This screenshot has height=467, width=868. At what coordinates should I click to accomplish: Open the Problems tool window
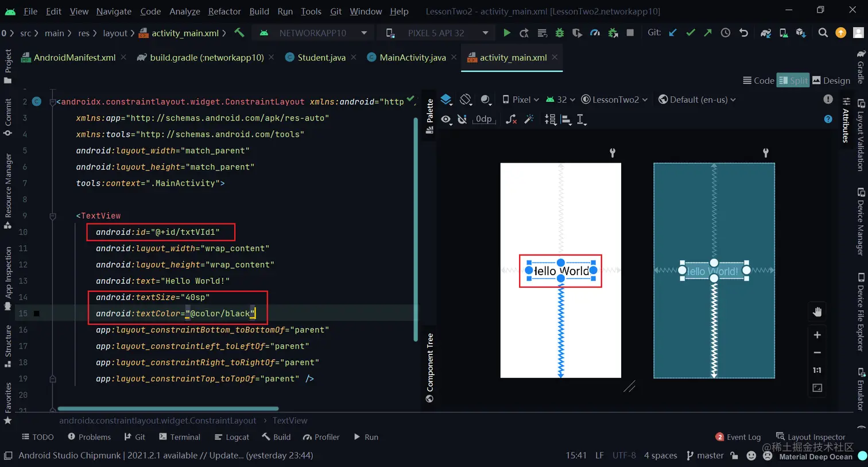tap(89, 437)
